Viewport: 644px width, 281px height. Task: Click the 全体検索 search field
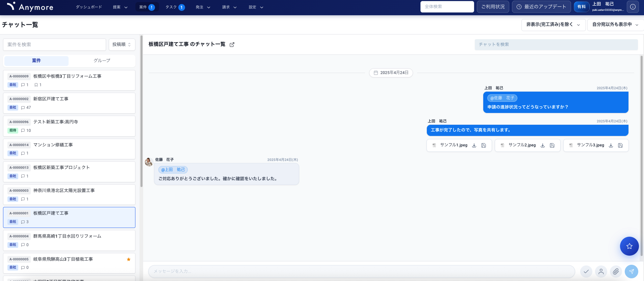(447, 7)
